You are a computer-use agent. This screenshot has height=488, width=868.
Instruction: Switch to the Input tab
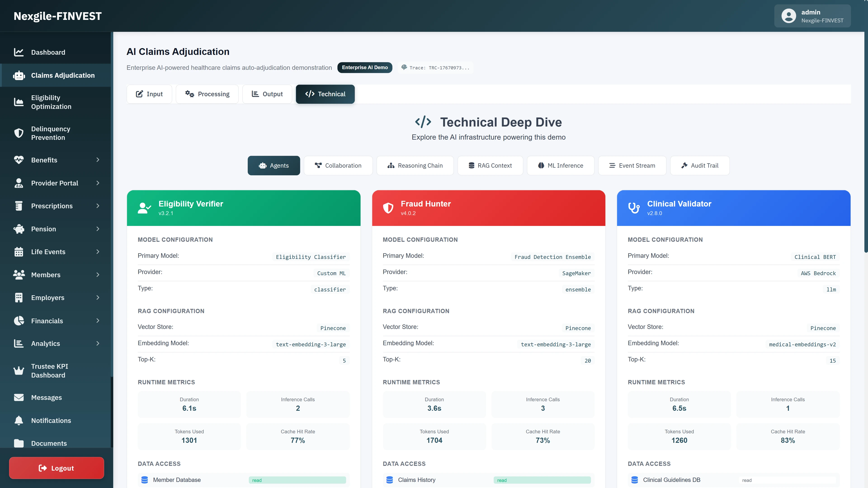coord(149,94)
